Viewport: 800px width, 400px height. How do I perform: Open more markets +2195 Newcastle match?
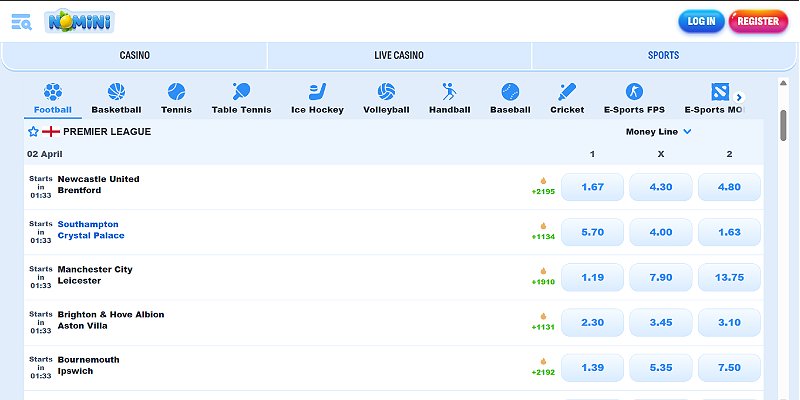click(x=543, y=192)
